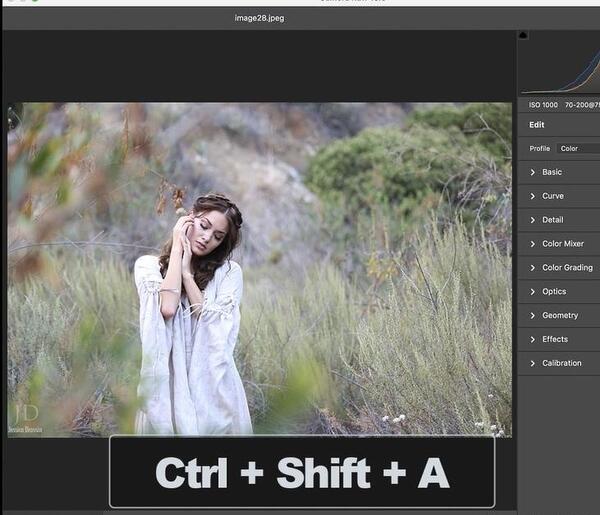This screenshot has width=600, height=515.
Task: Toggle the shadow clipping warning icon
Action: pos(523,36)
